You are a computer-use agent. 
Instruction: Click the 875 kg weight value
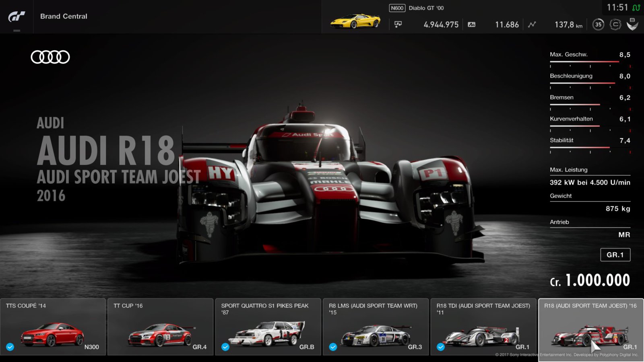click(x=618, y=209)
